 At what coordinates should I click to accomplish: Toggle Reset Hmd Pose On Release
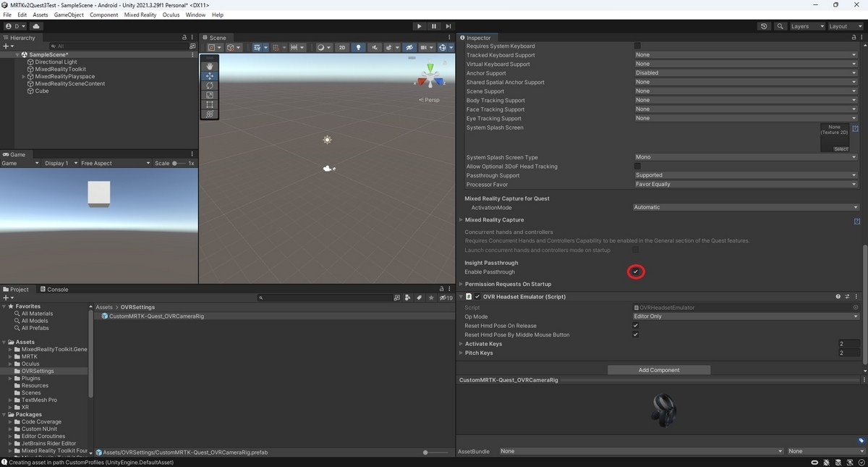636,326
